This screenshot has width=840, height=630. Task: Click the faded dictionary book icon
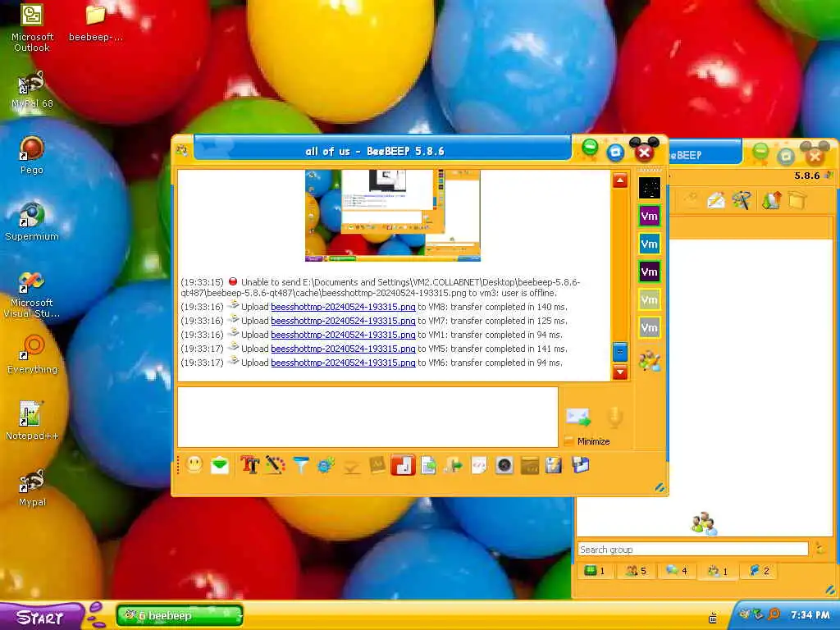pyautogui.click(x=377, y=465)
